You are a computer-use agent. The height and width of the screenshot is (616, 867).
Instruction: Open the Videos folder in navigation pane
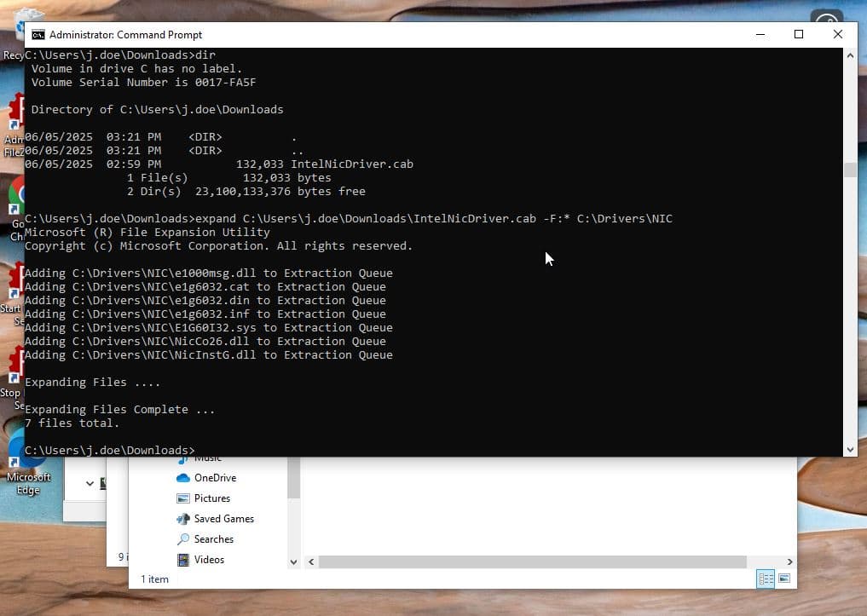pyautogui.click(x=209, y=560)
